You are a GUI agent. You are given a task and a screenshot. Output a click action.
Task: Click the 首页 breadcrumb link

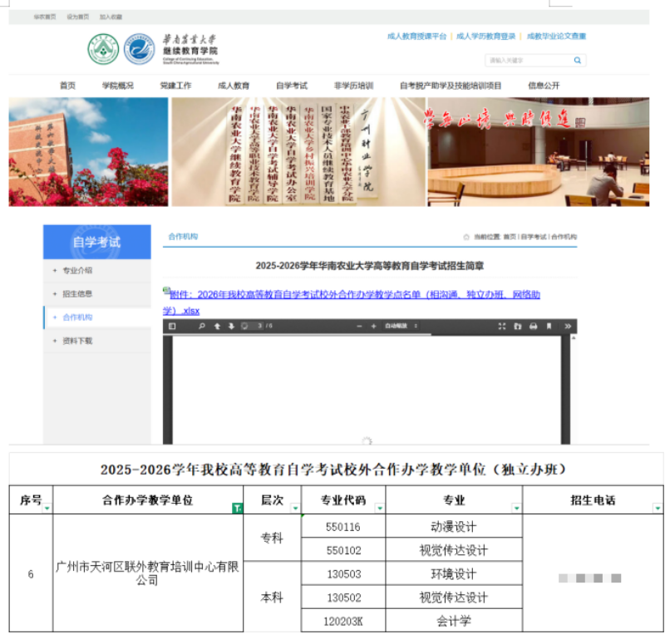pyautogui.click(x=510, y=237)
